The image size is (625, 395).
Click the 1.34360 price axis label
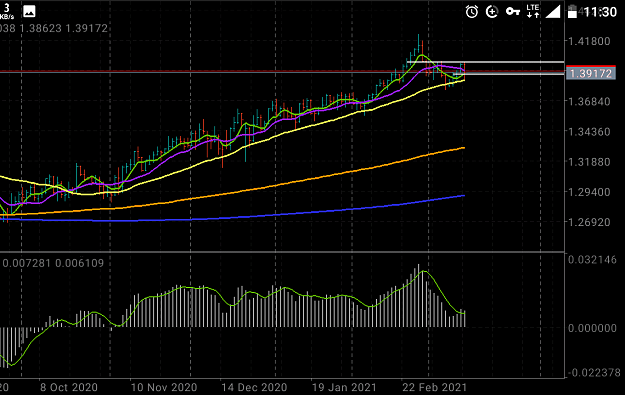click(x=589, y=132)
